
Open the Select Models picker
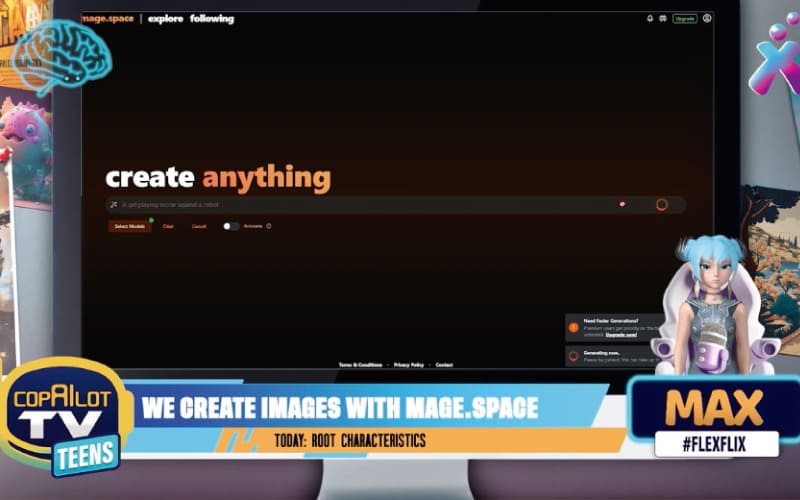[x=129, y=226]
